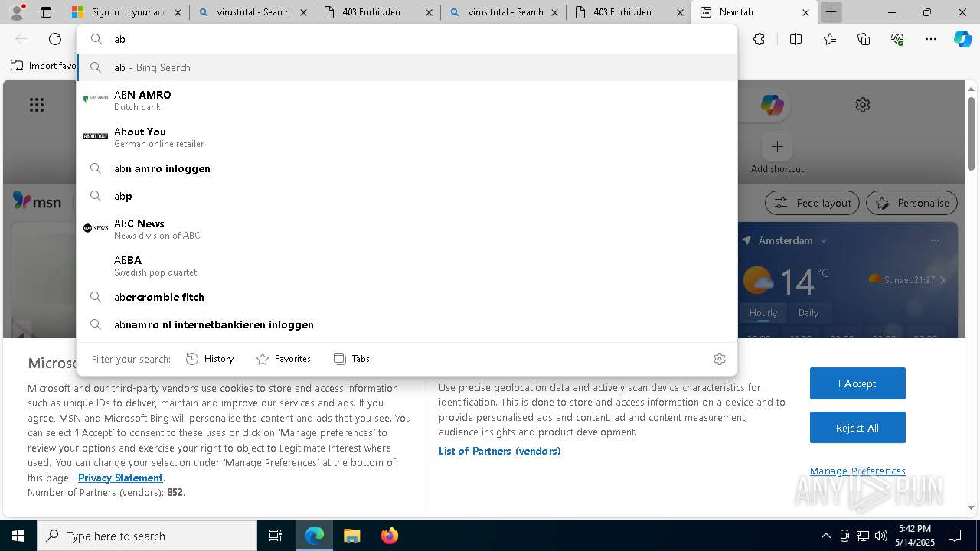Image resolution: width=980 pixels, height=551 pixels.
Task: Select abnamro nl internetbankieren inloggen suggestion
Action: pos(407,324)
